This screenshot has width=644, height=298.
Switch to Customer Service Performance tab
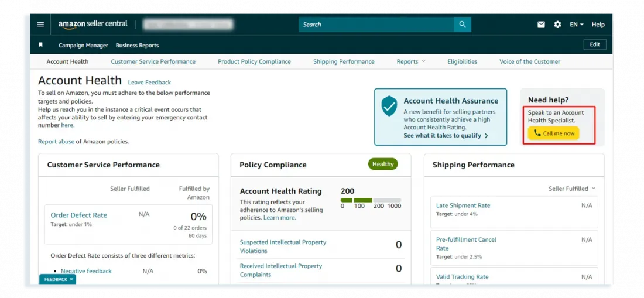[153, 61]
